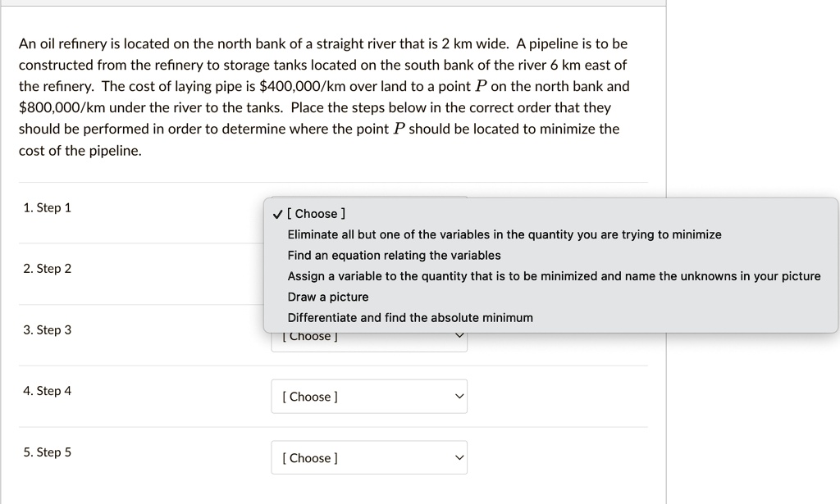Click the Step 5 dropdown chevron arrow
The height and width of the screenshot is (504, 840).
coord(459,458)
